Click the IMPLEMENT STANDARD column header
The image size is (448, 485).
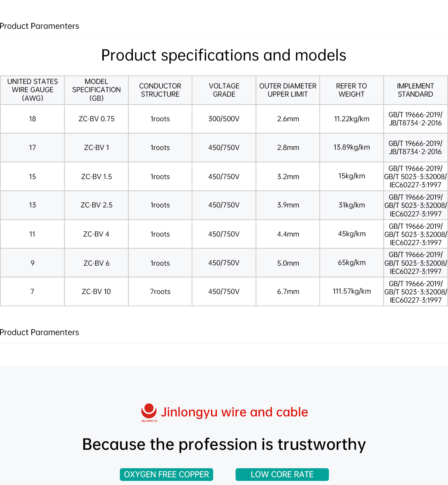click(x=415, y=90)
